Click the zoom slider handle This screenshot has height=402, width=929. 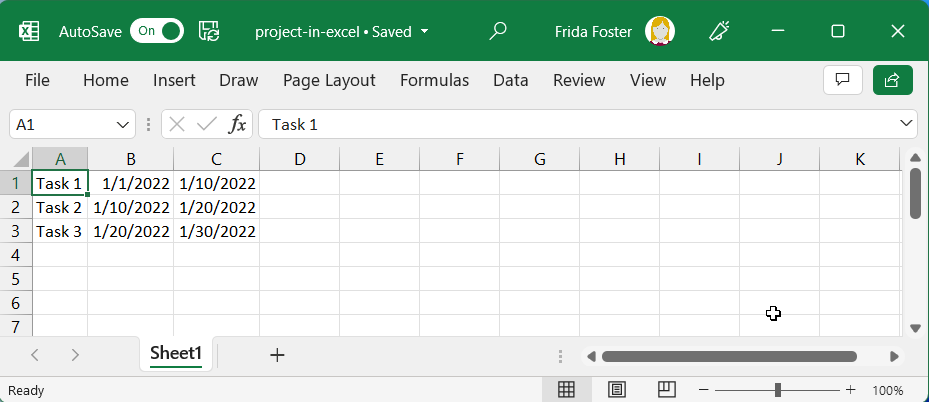click(x=778, y=390)
